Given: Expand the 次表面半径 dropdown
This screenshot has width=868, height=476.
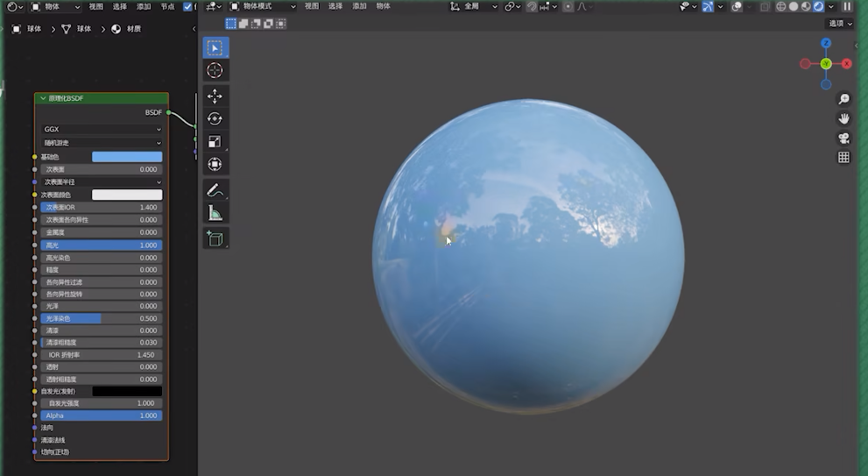Looking at the screenshot, I should (102, 181).
